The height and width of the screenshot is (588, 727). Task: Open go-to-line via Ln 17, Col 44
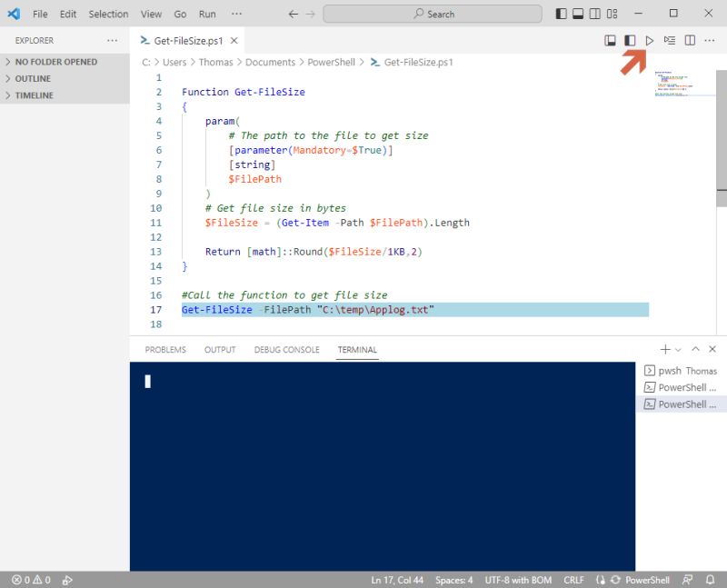point(398,579)
